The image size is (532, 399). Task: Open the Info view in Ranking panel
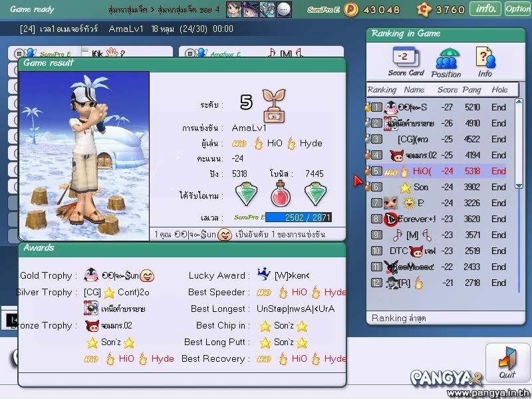[x=485, y=62]
